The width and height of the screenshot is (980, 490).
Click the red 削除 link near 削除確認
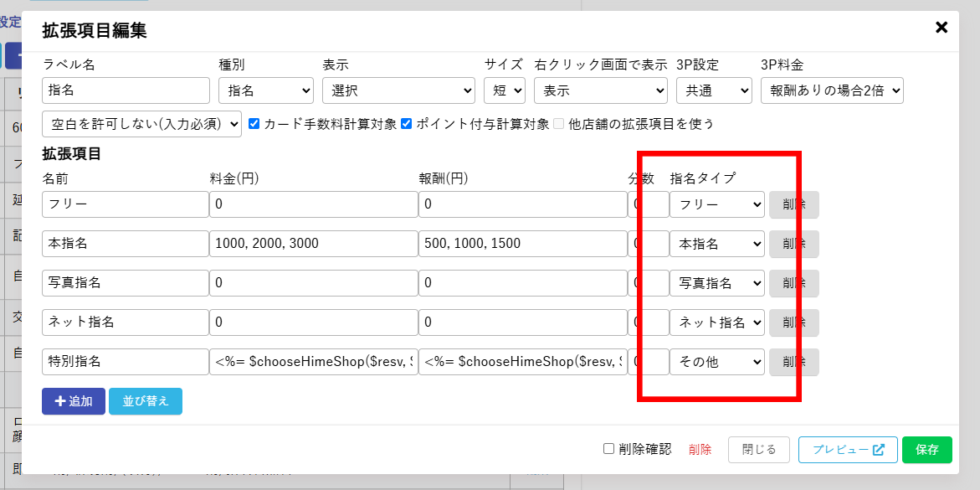coord(700,449)
